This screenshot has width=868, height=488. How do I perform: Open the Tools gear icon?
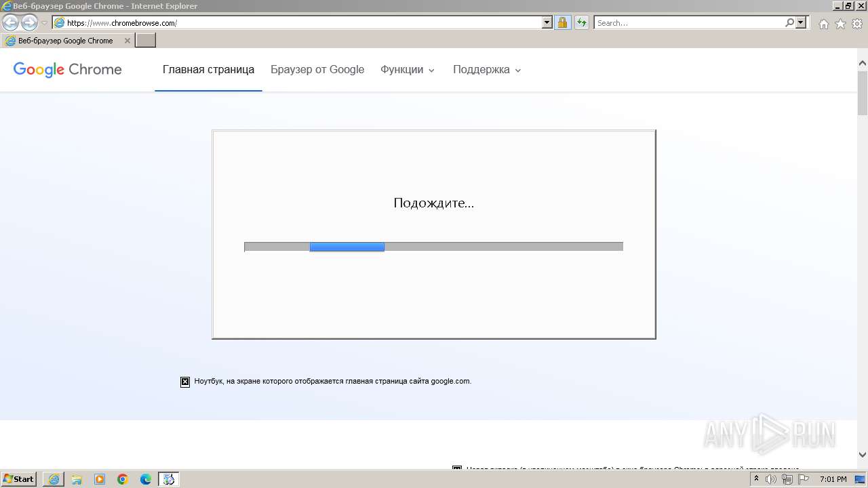point(857,24)
